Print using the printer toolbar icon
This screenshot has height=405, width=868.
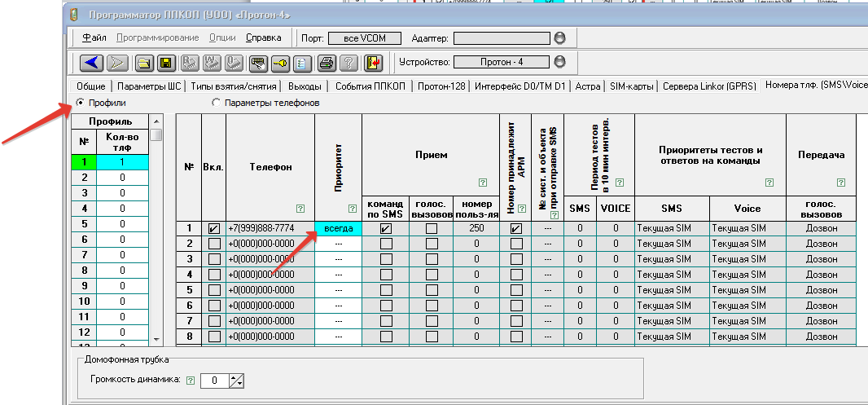(327, 63)
